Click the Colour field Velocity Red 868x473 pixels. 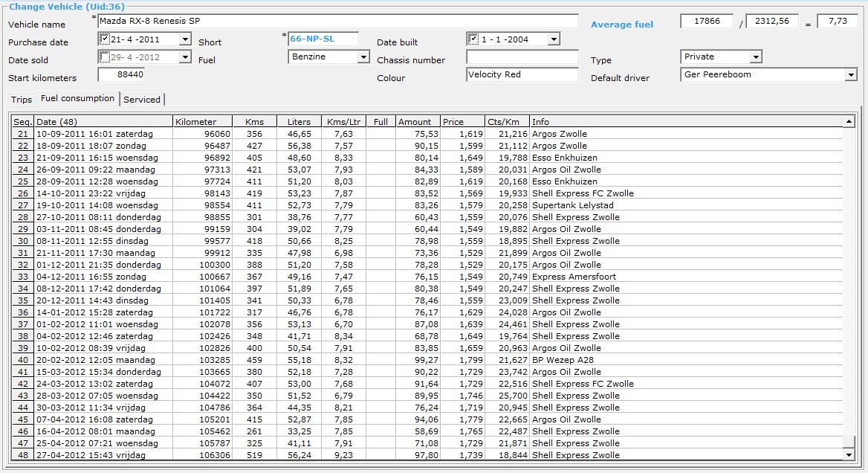(x=522, y=75)
